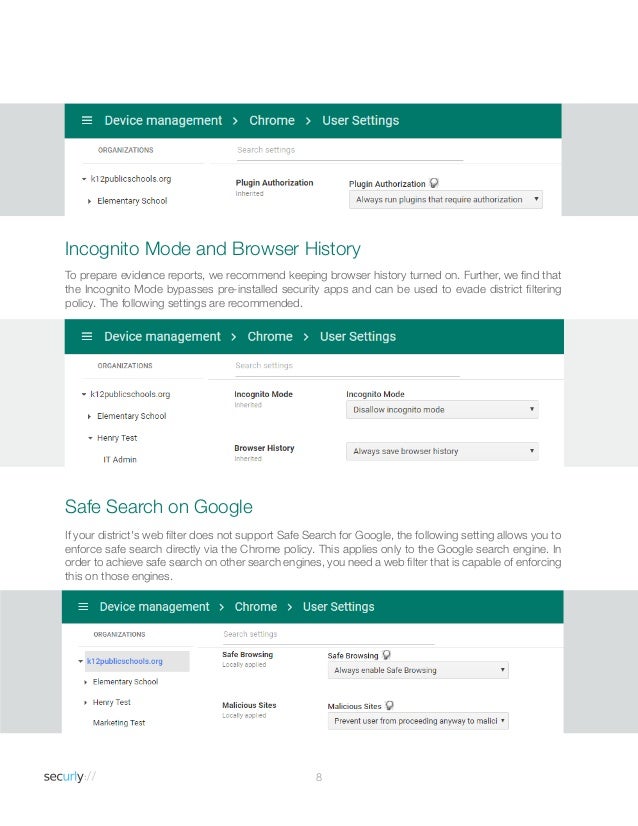
Task: Focus 'Search settings' field above Safe Browsing
Action: pyautogui.click(x=328, y=634)
